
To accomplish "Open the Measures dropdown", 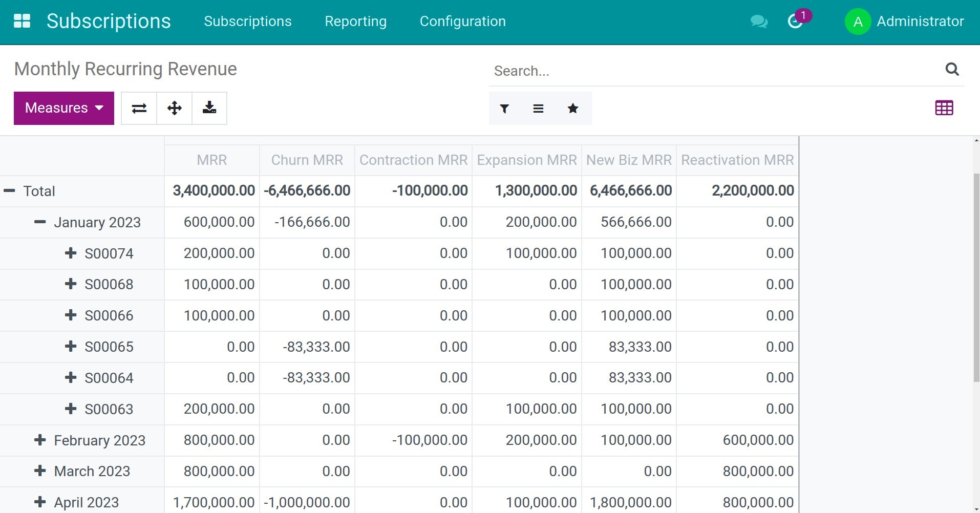I will (x=64, y=108).
